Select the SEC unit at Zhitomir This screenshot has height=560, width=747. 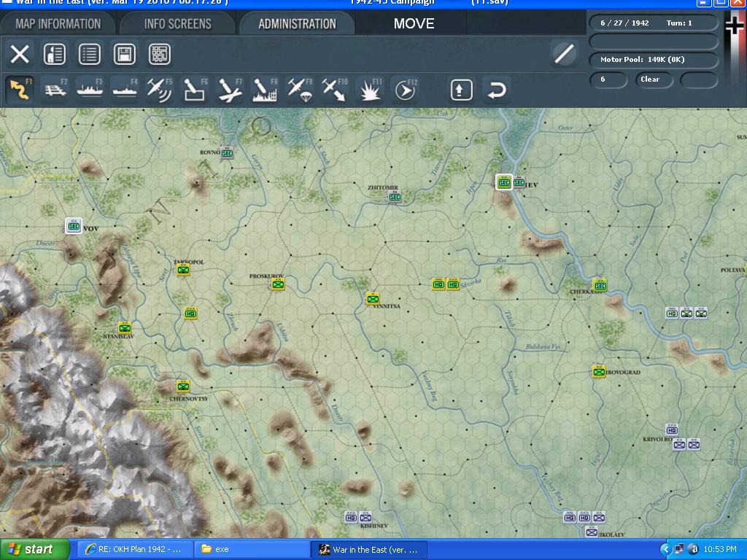[395, 197]
